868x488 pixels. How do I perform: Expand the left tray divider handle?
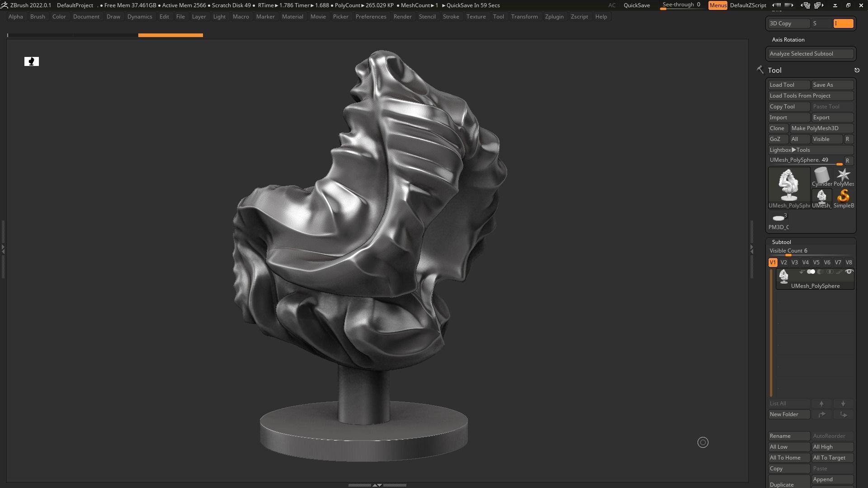[3, 249]
